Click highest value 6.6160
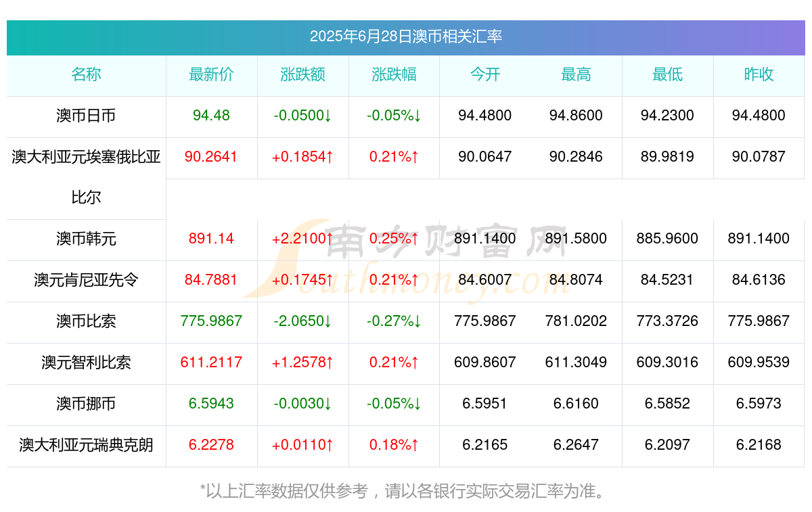This screenshot has width=812, height=512. tap(576, 404)
